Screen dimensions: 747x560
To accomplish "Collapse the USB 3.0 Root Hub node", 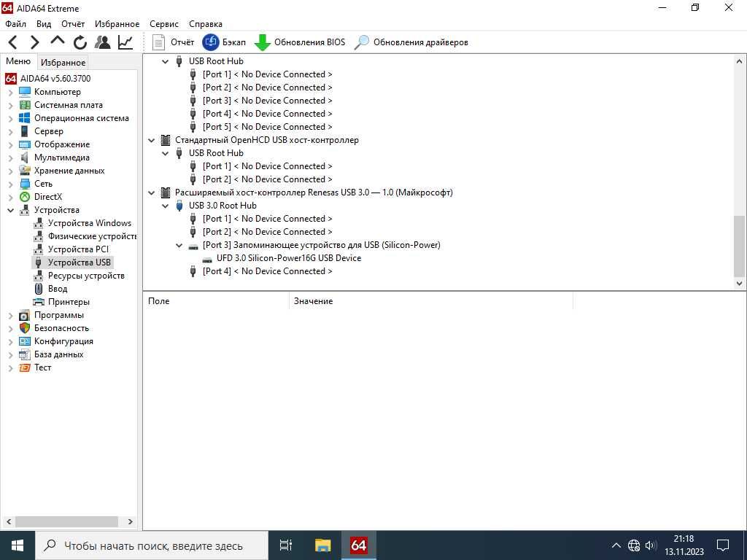I will (166, 206).
